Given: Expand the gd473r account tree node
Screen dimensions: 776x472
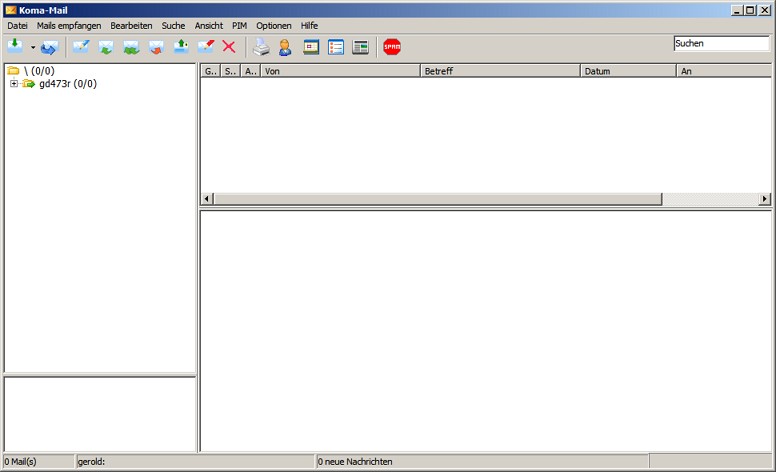Looking at the screenshot, I should (14, 84).
